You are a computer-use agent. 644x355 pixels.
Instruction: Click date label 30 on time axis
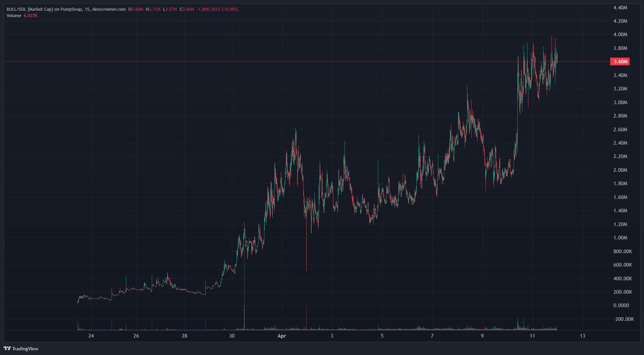coord(232,336)
